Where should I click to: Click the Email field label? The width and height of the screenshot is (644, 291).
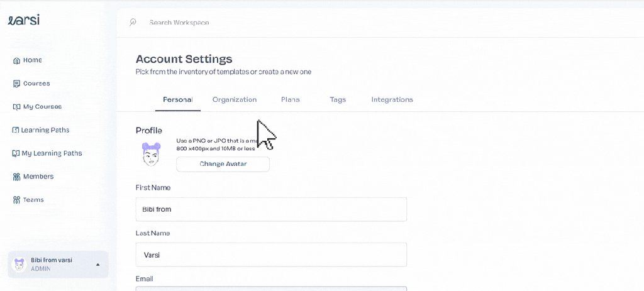coord(144,279)
